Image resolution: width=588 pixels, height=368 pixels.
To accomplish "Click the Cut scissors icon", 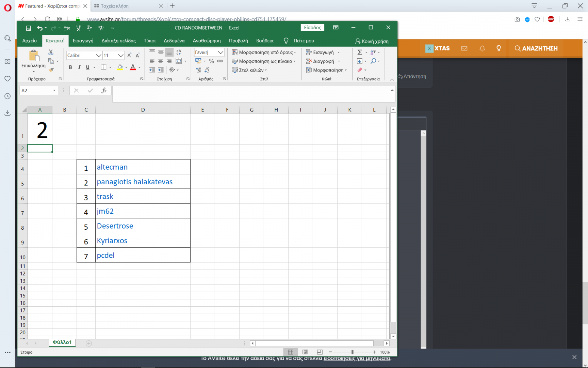I will (51, 52).
